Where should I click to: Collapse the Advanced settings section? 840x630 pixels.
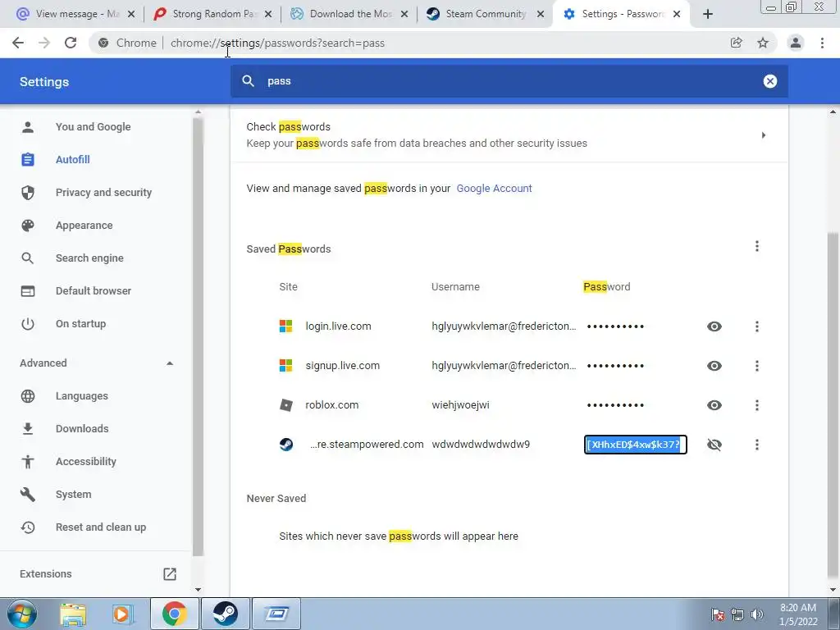point(169,363)
